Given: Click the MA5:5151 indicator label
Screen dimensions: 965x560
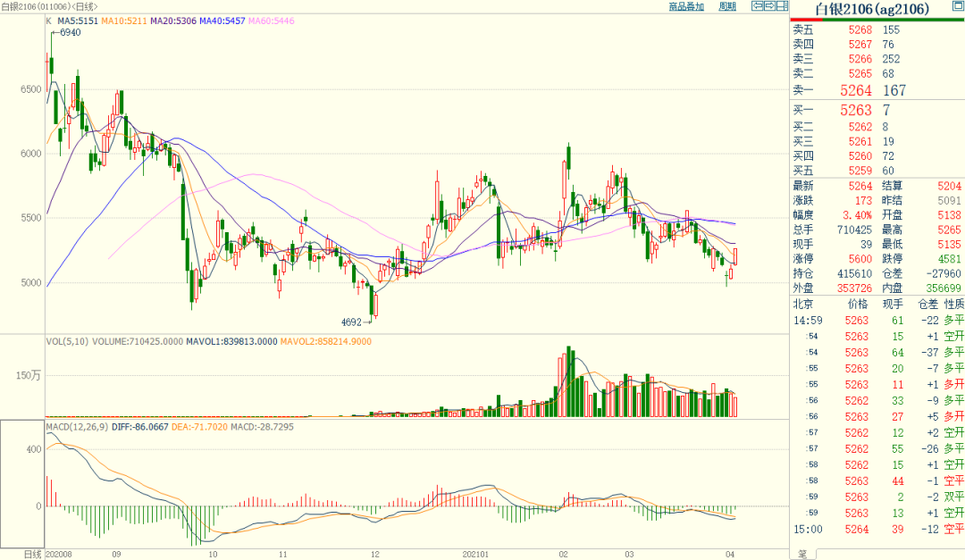Looking at the screenshot, I should pyautogui.click(x=78, y=21).
